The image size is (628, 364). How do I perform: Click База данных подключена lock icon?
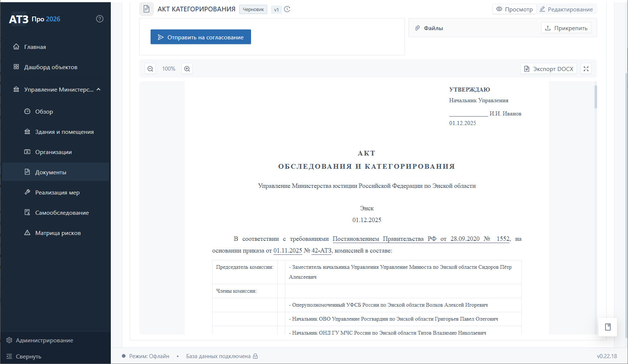(255, 356)
